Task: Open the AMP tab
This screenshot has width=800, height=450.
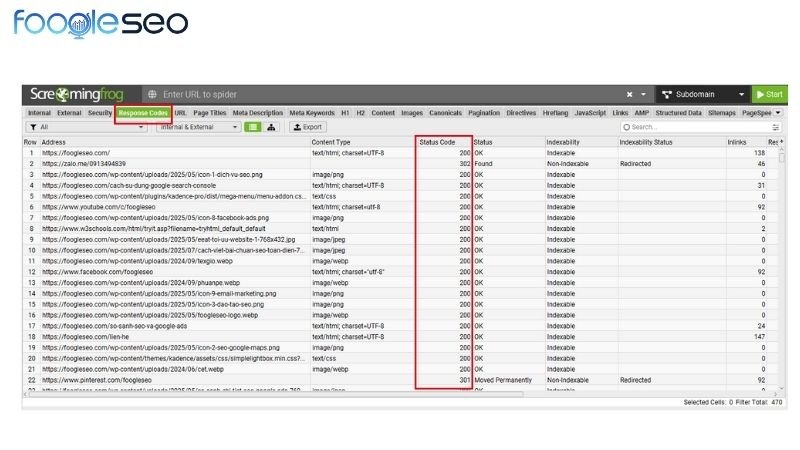Action: click(x=642, y=113)
